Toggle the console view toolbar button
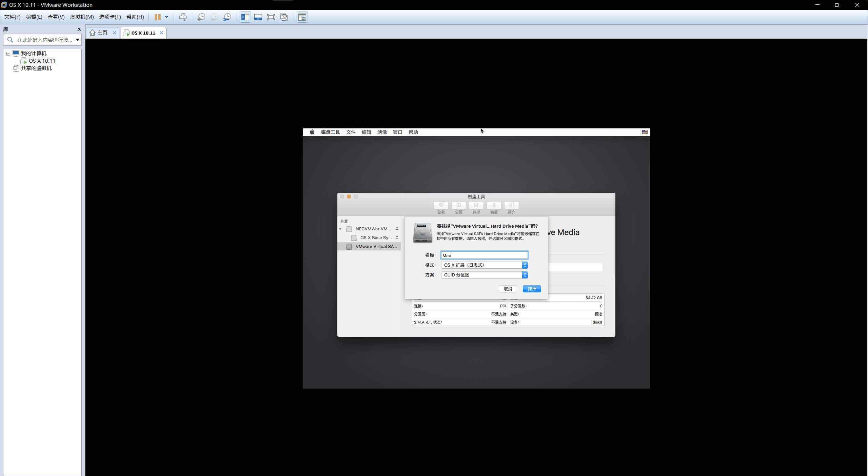Image resolution: width=868 pixels, height=476 pixels. (302, 17)
